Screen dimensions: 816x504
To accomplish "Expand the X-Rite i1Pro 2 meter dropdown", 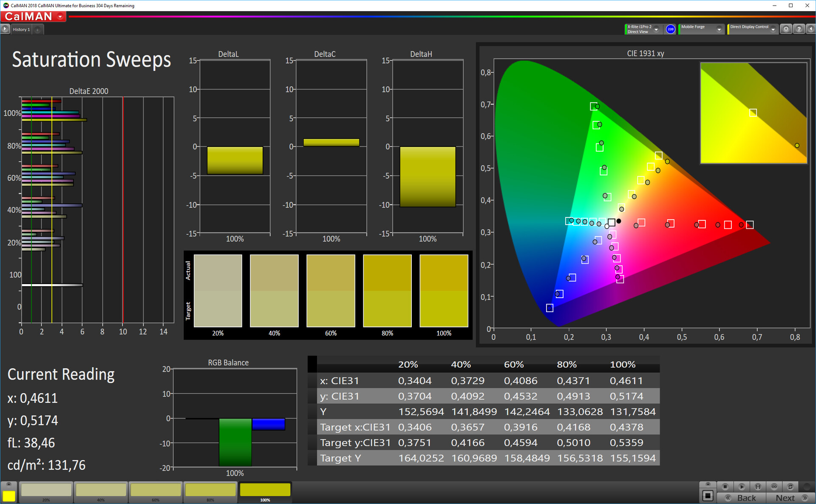I will (656, 29).
